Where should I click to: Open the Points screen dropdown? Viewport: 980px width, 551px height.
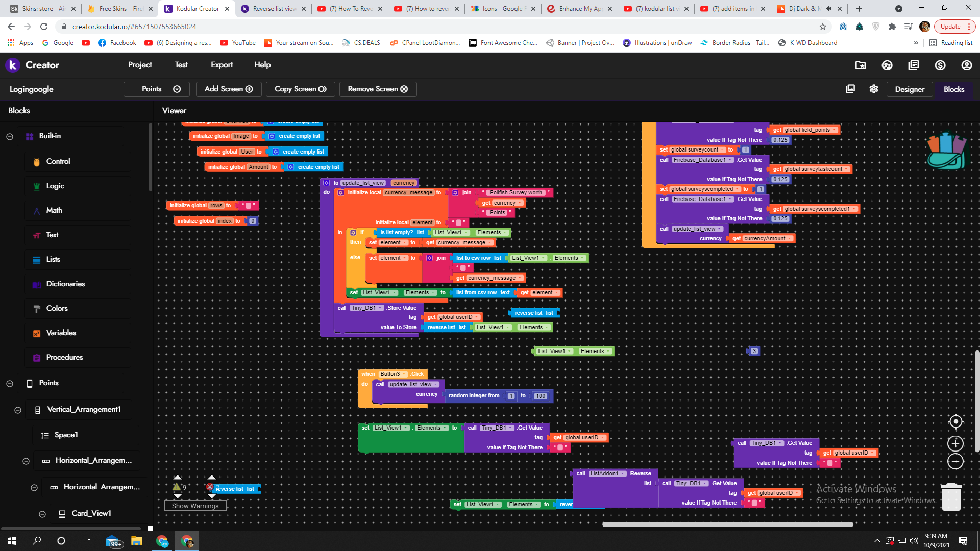156,89
